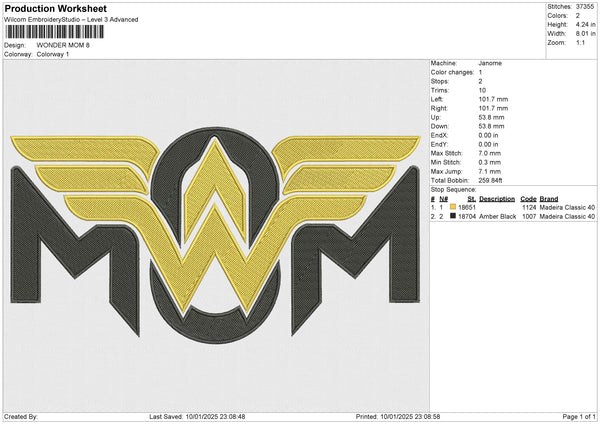This screenshot has width=600, height=424.
Task: Click the 'EndX:' label
Action: 439,135
